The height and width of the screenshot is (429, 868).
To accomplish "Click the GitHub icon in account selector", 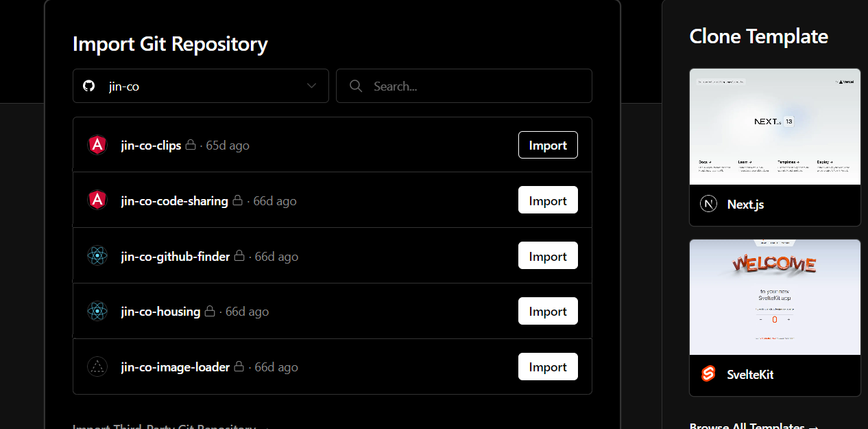I will [88, 86].
